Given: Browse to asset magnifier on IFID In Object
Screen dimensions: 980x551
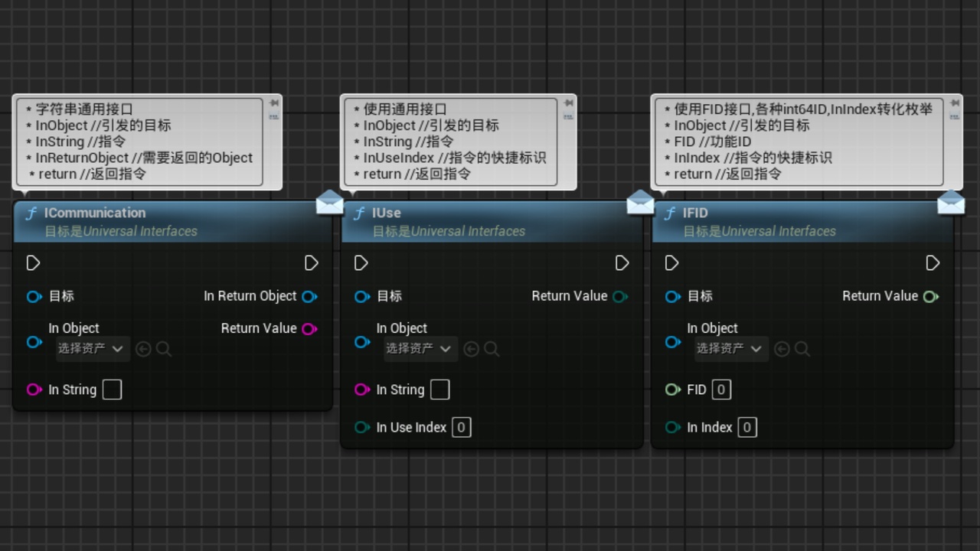Looking at the screenshot, I should 802,349.
